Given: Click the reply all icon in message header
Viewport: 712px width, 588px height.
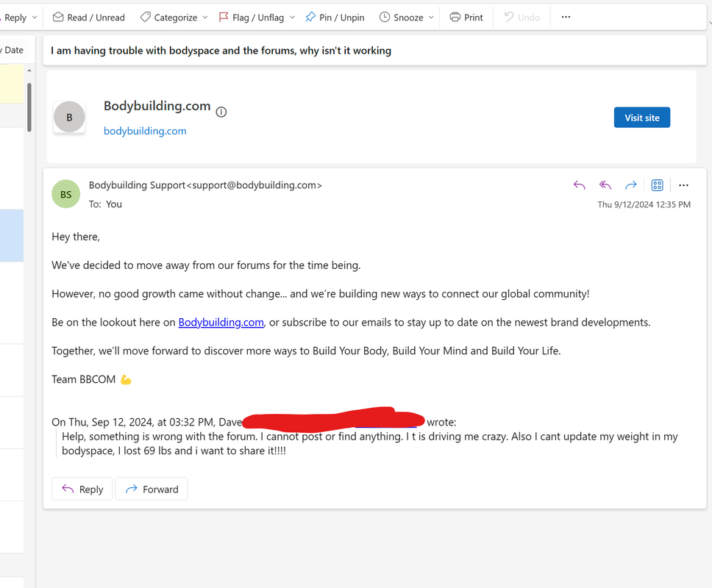Looking at the screenshot, I should 605,185.
